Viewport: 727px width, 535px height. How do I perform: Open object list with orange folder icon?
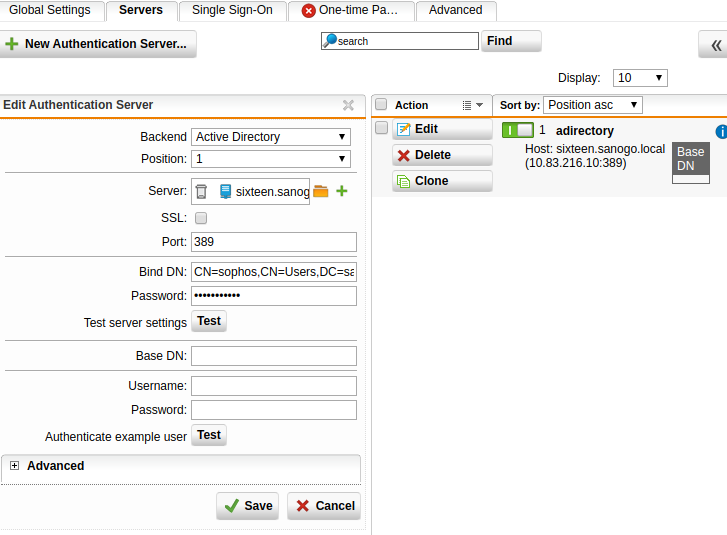pos(321,191)
